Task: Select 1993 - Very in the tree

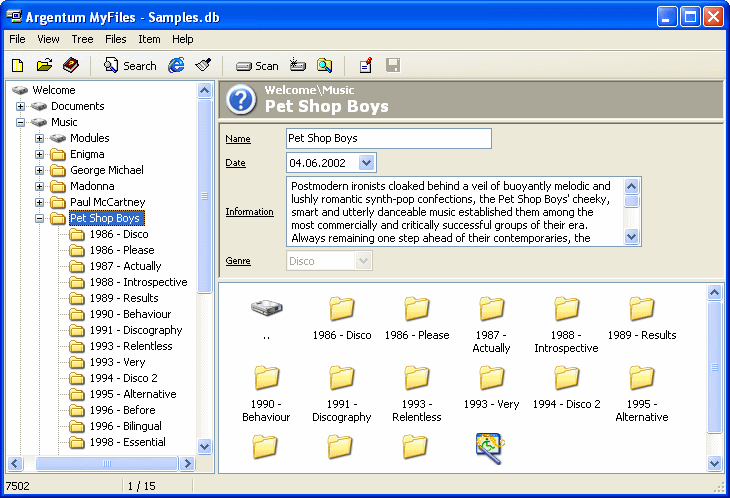Action: 117,362
